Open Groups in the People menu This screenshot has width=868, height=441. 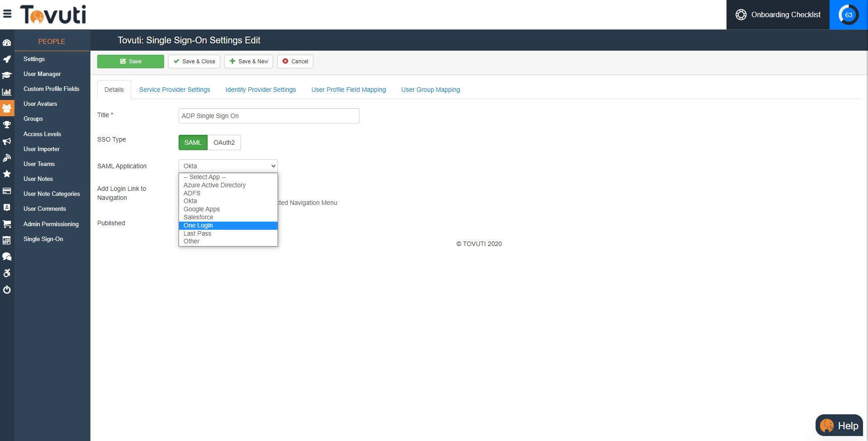[33, 119]
